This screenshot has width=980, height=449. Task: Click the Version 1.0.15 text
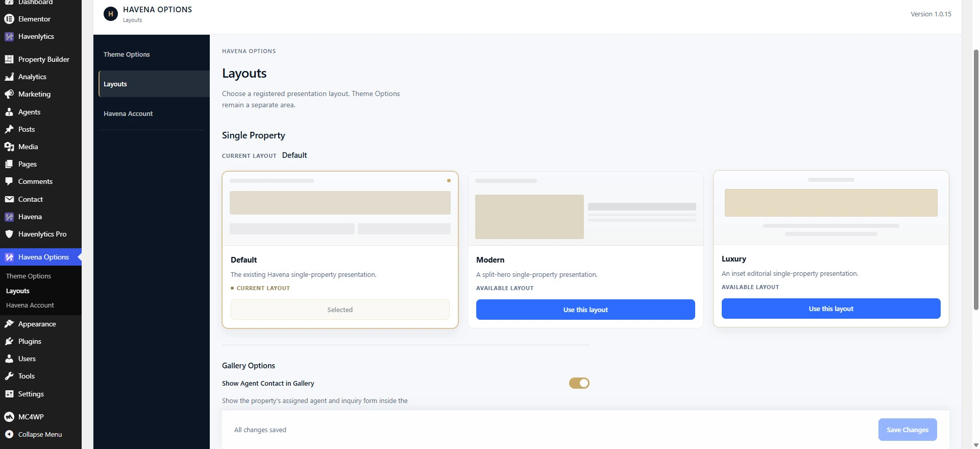pyautogui.click(x=931, y=14)
